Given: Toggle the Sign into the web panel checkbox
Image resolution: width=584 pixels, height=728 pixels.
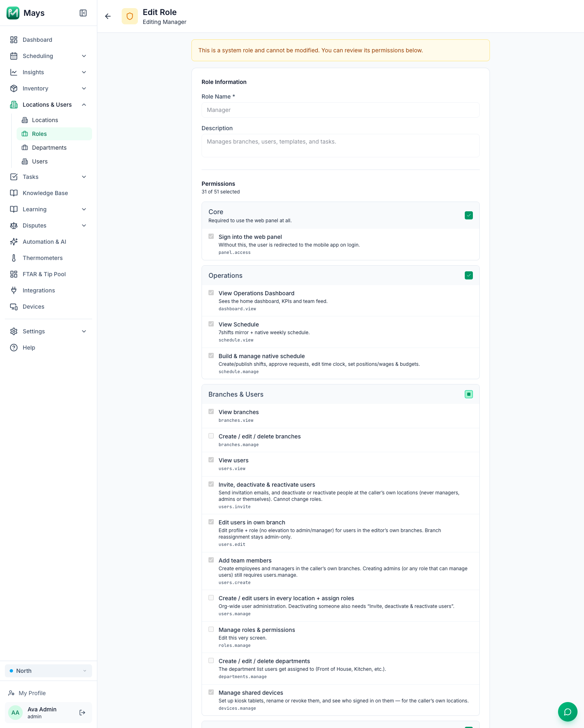Looking at the screenshot, I should 211,236.
